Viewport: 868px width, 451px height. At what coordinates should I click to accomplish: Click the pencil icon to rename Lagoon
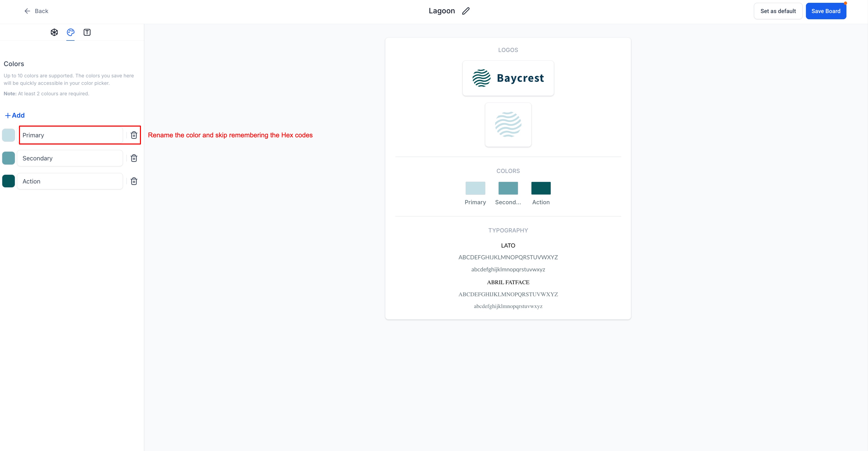(466, 11)
